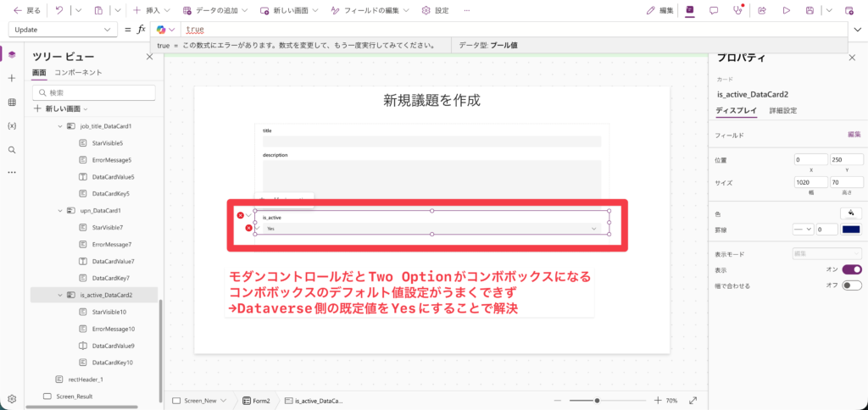Open the border style dropdown for 罫線
The width and height of the screenshot is (868, 410).
[x=802, y=229]
